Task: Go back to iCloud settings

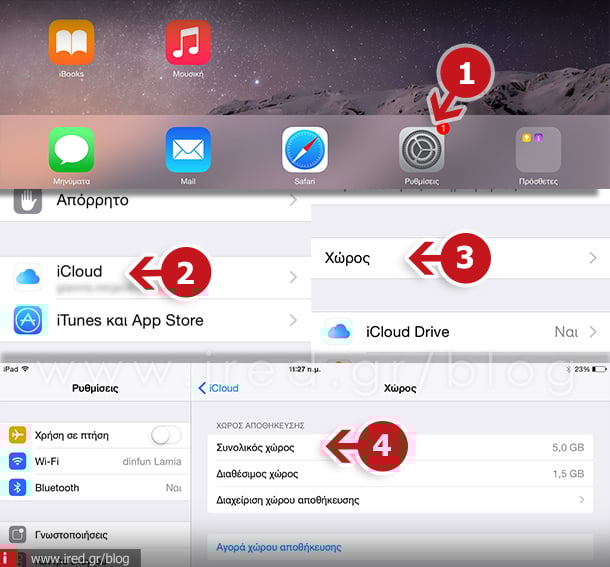Action: pos(218,388)
